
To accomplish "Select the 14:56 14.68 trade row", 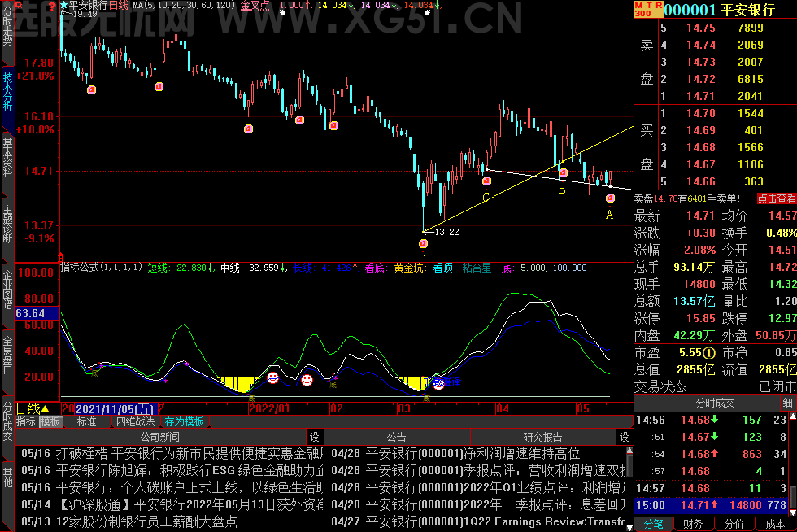I will click(712, 420).
